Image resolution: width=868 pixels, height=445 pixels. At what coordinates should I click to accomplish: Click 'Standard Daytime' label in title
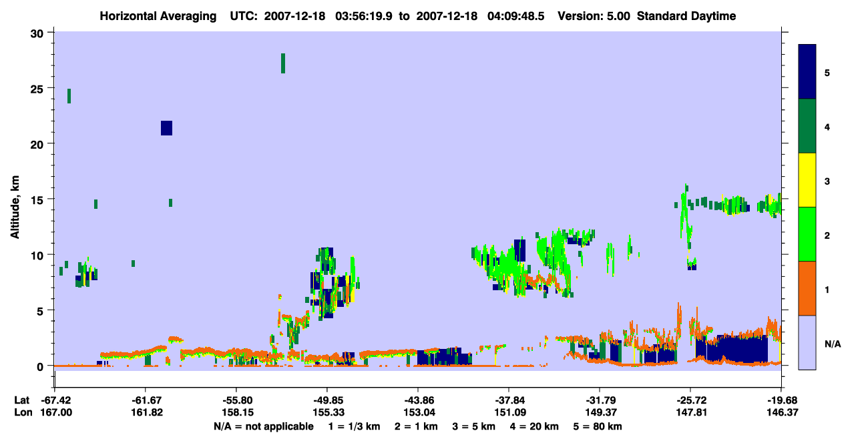686,16
